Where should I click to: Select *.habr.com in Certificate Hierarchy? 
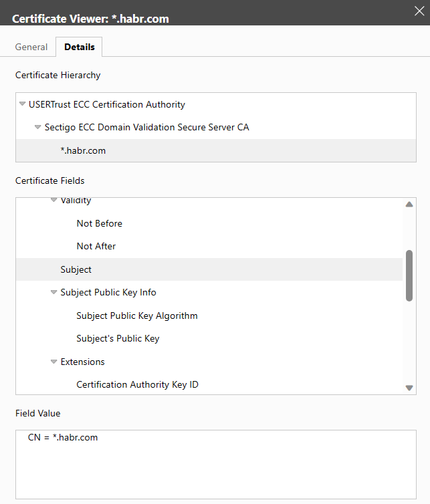pos(83,150)
